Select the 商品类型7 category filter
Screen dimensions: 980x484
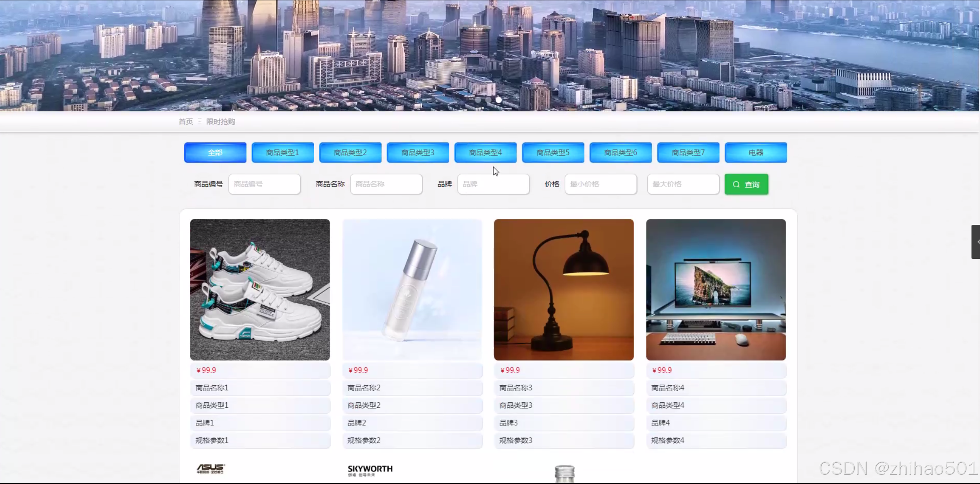click(x=688, y=153)
